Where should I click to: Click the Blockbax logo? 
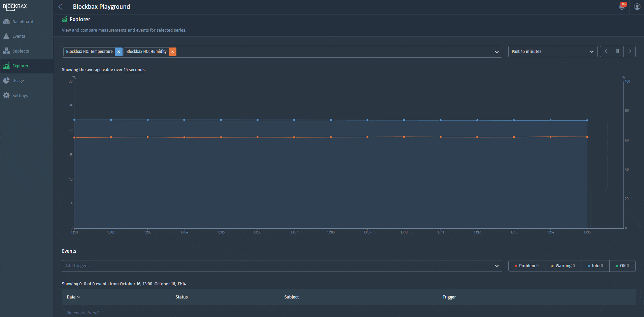15,7
